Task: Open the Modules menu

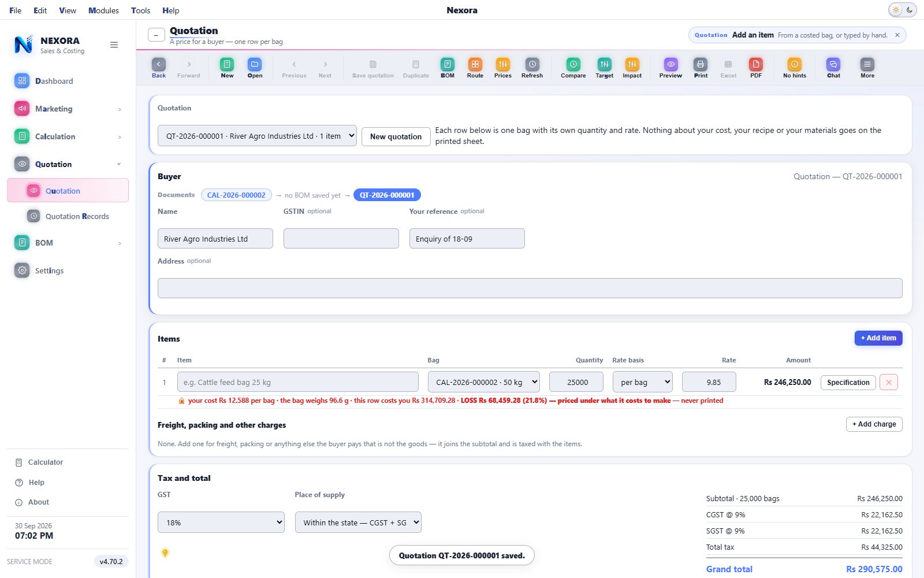Action: click(x=103, y=10)
